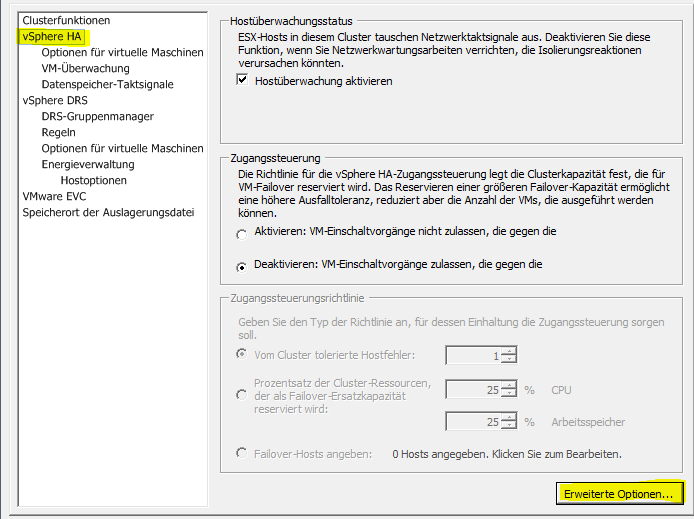Open Hostoptionen under Energieverwaltung
The width and height of the screenshot is (694, 519).
tap(93, 180)
